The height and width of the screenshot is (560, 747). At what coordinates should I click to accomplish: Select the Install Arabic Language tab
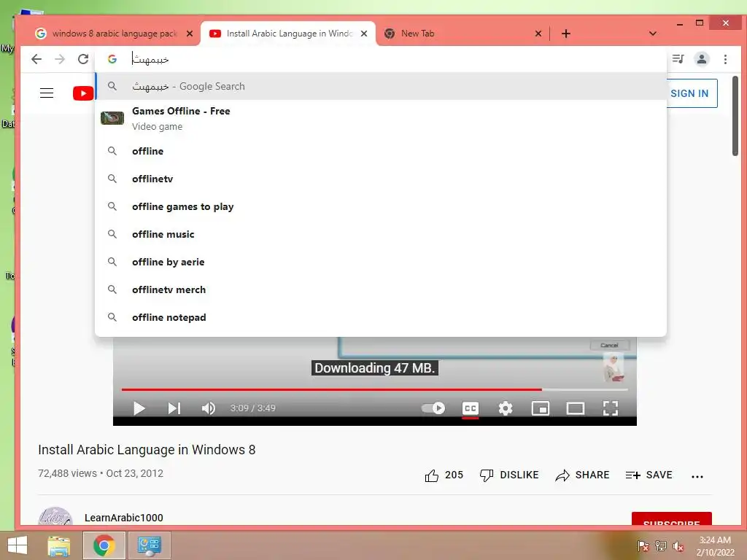pyautogui.click(x=289, y=34)
